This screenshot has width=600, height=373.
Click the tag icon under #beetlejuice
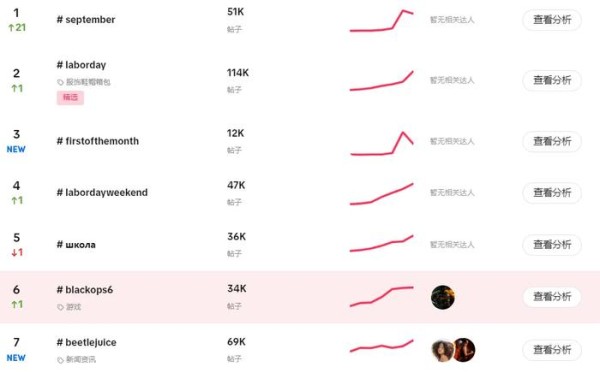pos(60,360)
